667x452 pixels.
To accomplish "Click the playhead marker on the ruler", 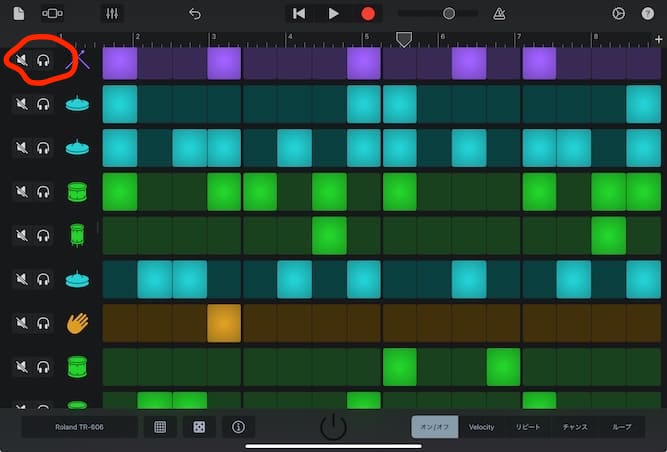I will pyautogui.click(x=404, y=39).
